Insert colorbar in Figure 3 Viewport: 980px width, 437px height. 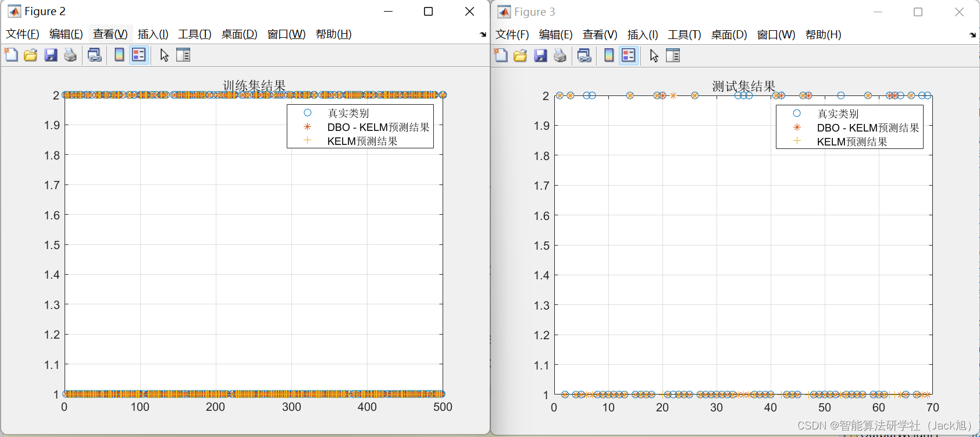coord(609,55)
